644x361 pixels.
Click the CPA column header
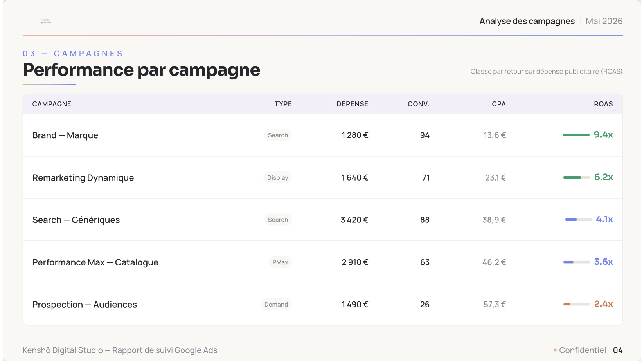[499, 104]
